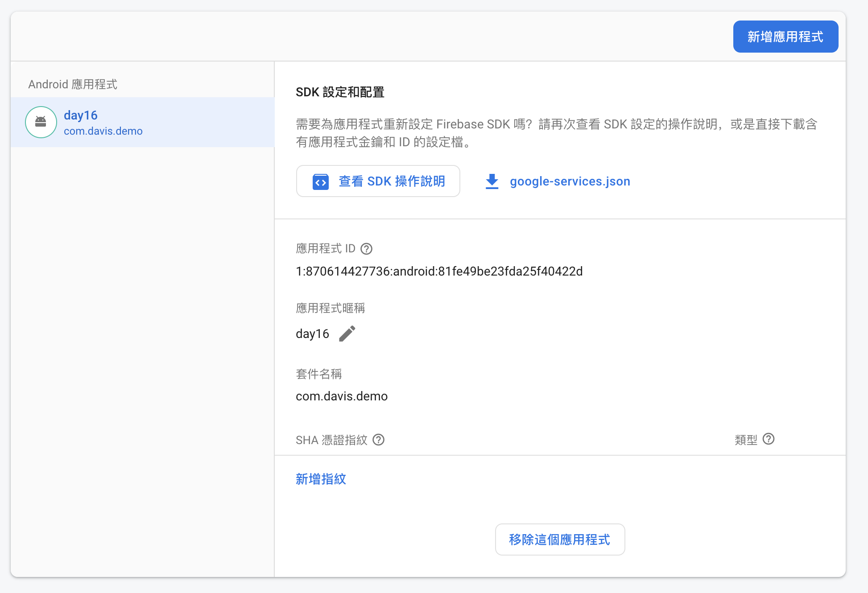This screenshot has width=868, height=593.
Task: Click package name com.davis.demo in details
Action: pyautogui.click(x=341, y=396)
